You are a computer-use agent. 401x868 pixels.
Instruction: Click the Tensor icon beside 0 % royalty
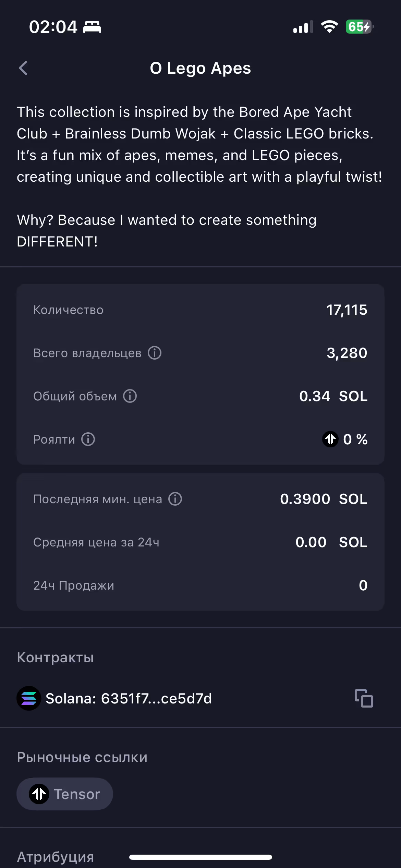[x=330, y=439]
